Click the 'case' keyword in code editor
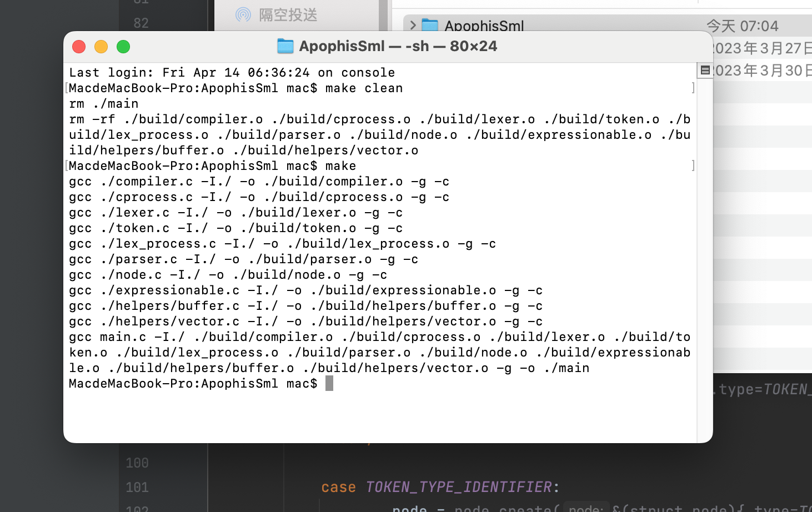The image size is (812, 512). click(x=338, y=487)
